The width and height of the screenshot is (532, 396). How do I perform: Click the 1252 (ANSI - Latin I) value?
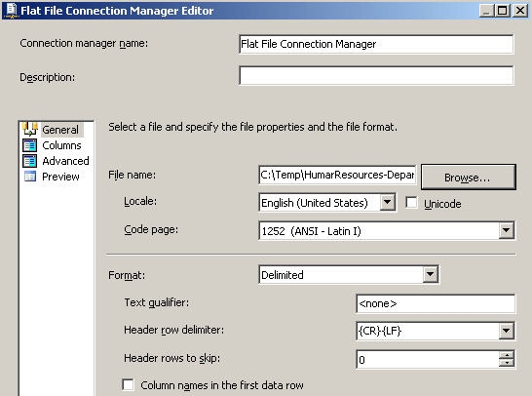[x=311, y=231]
